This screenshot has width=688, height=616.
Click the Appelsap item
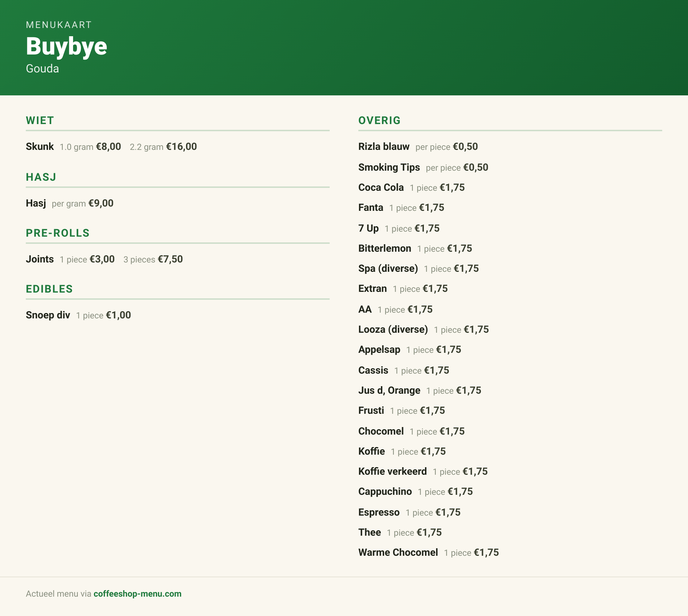tap(379, 350)
